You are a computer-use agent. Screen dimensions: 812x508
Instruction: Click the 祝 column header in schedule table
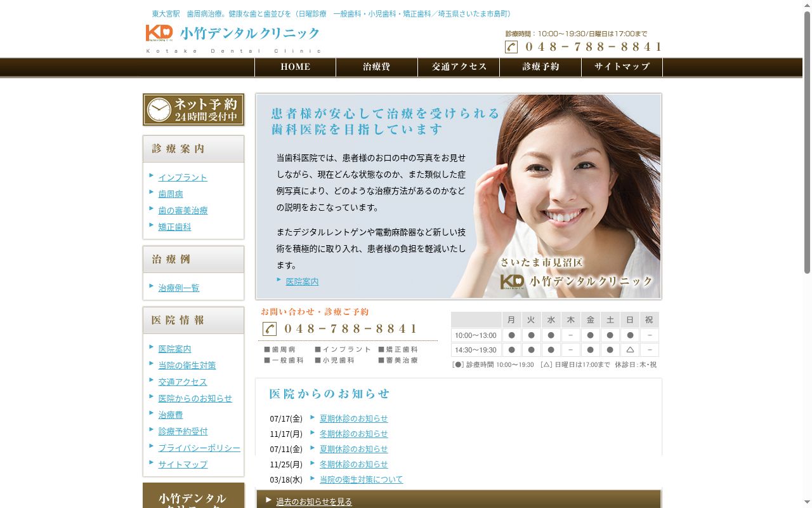[x=650, y=319]
